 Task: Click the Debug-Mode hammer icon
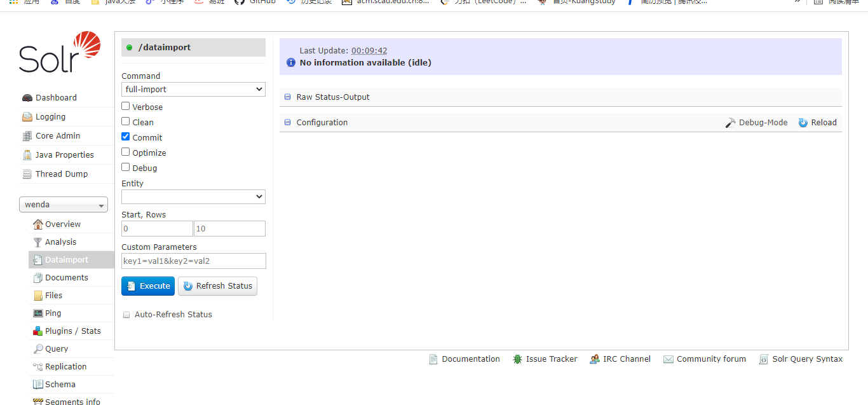pos(731,123)
